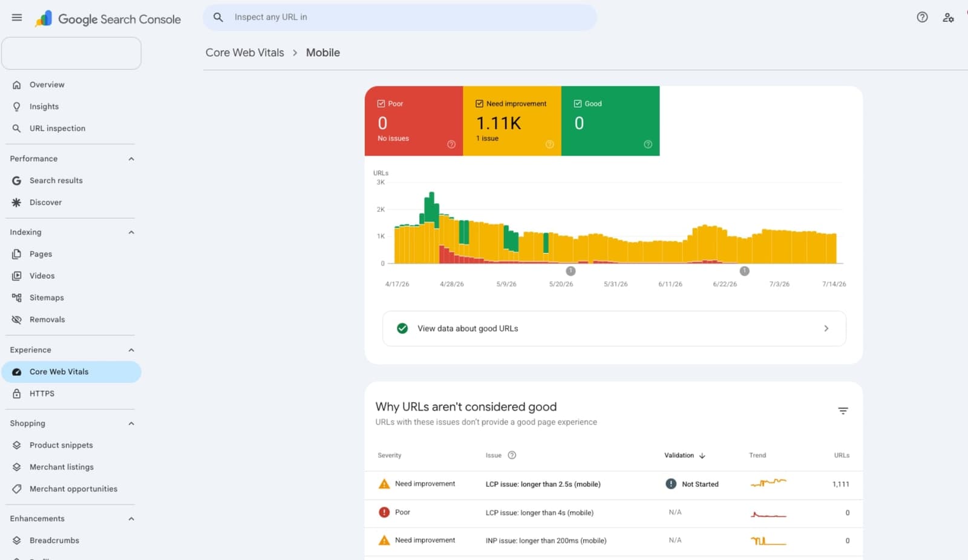Click the Inspect any URL search field
This screenshot has height=560, width=968.
click(400, 18)
